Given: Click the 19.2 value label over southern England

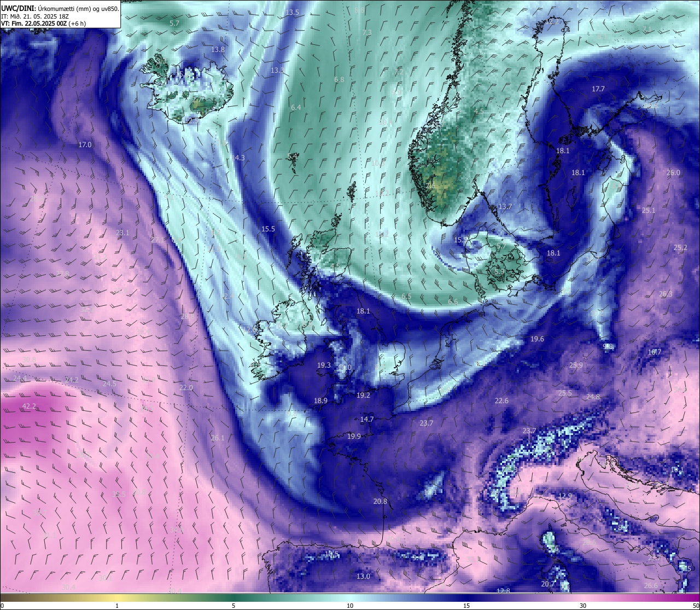Looking at the screenshot, I should 363,395.
